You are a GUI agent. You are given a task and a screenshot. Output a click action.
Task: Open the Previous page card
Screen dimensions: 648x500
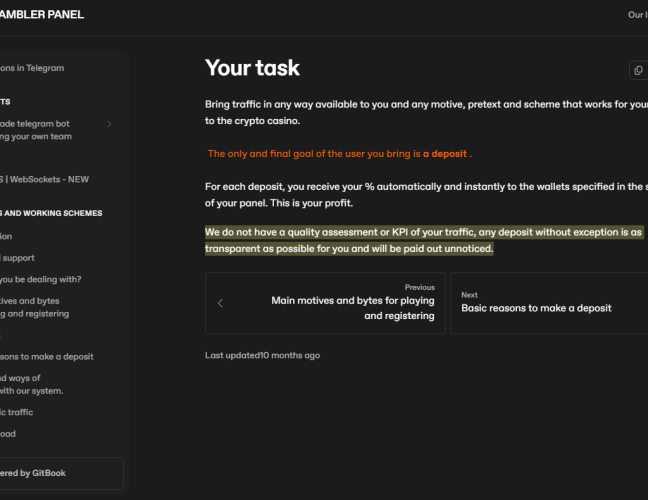click(x=325, y=302)
